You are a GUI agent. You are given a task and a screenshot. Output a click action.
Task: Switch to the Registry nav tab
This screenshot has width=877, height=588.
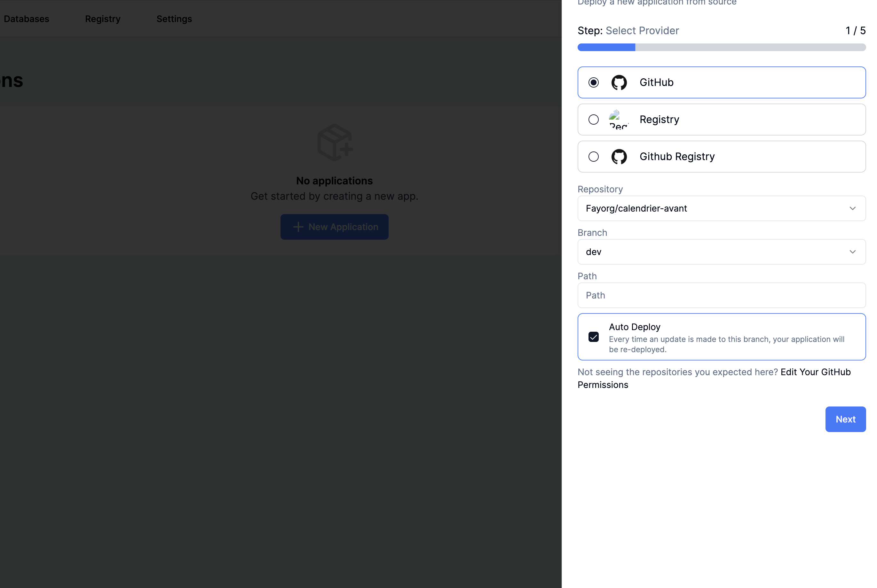coord(102,19)
